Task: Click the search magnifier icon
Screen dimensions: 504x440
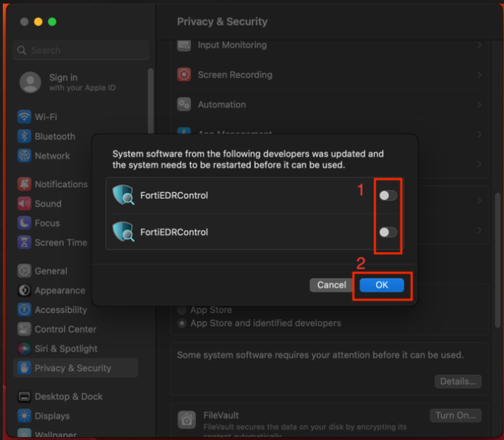Action: [21, 50]
